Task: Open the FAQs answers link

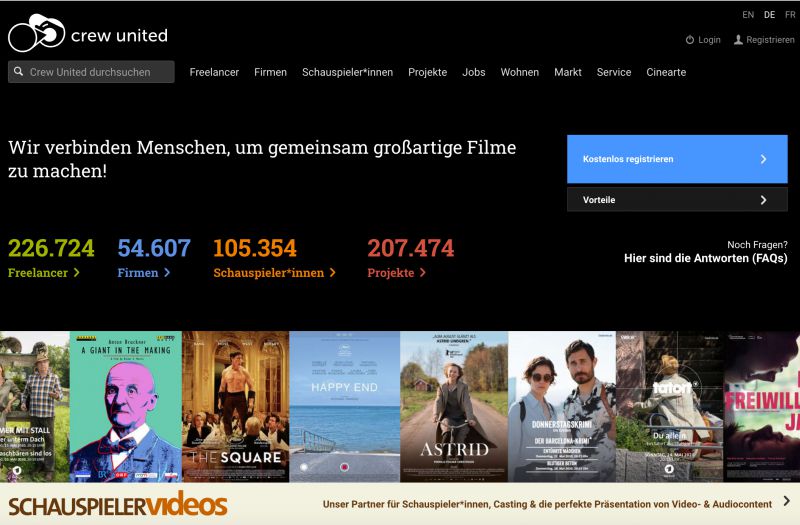Action: [706, 258]
